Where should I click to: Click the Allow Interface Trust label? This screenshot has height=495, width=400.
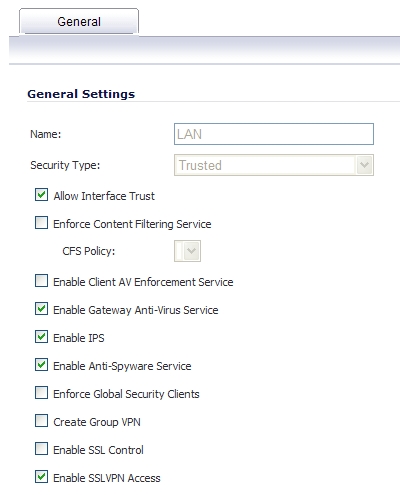(104, 196)
